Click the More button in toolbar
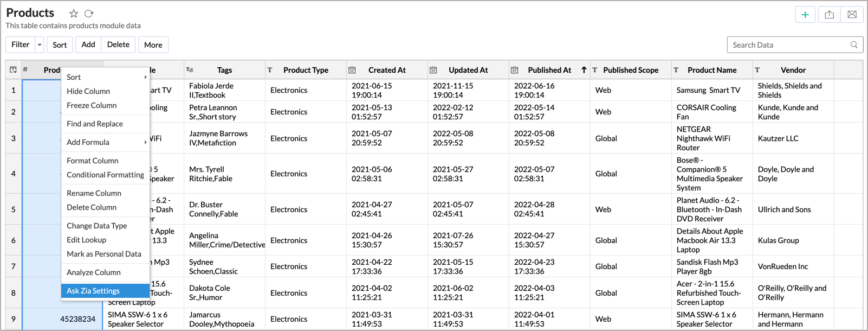Viewport: 868px width, 331px height. pyautogui.click(x=153, y=45)
